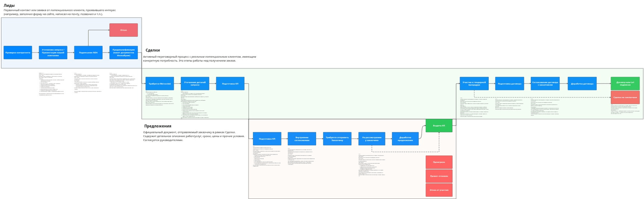
Task: Click the green 'Выдача КП' box
Action: click(x=439, y=126)
